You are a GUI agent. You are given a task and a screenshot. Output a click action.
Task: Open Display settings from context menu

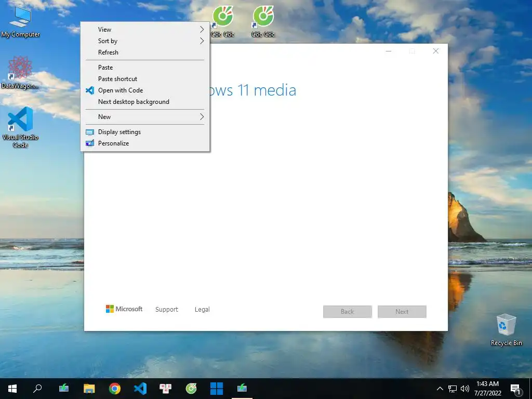pyautogui.click(x=145, y=132)
